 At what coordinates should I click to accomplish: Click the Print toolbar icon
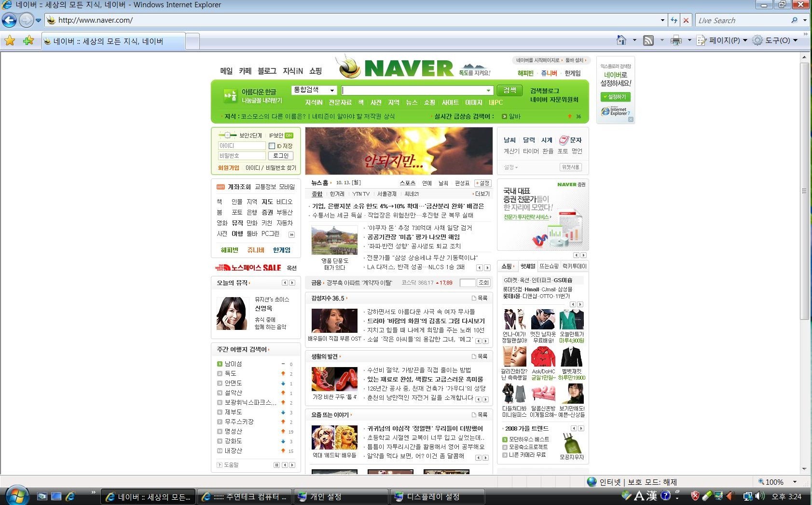tap(676, 41)
